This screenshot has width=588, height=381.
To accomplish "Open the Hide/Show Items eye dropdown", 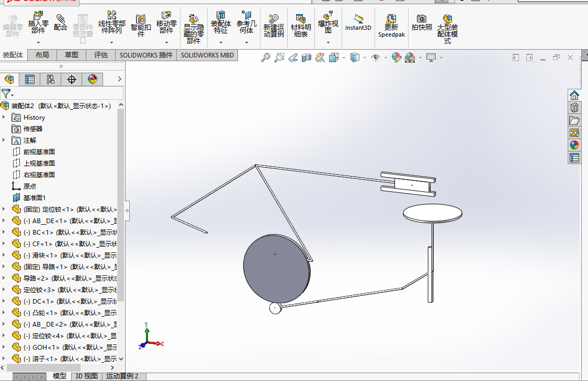I will tap(386, 57).
